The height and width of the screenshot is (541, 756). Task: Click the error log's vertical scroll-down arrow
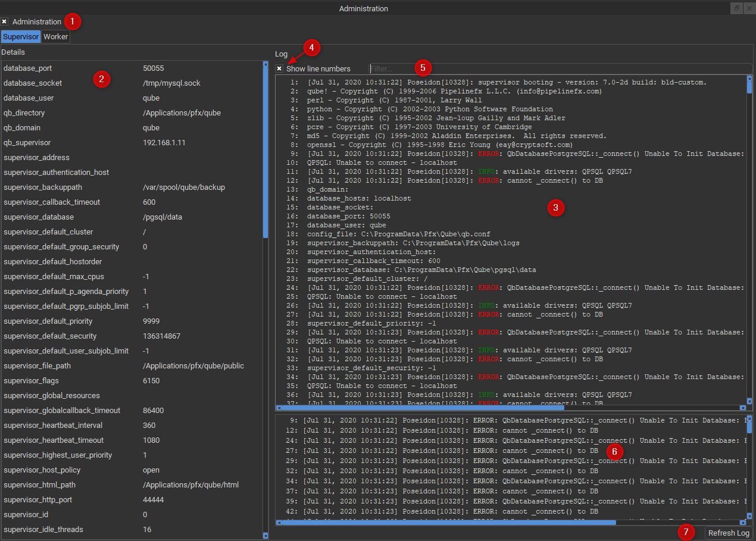749,515
